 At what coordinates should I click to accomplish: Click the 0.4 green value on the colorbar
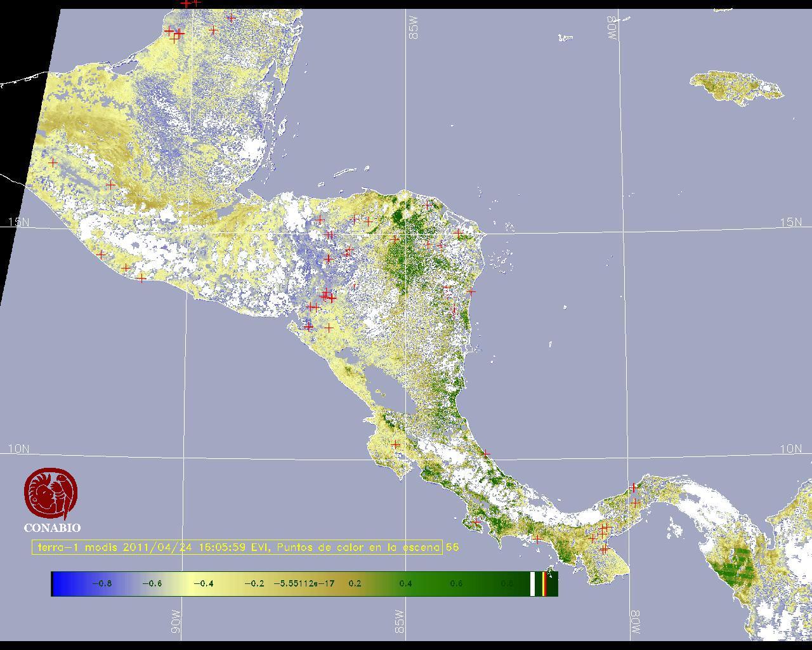tap(405, 583)
